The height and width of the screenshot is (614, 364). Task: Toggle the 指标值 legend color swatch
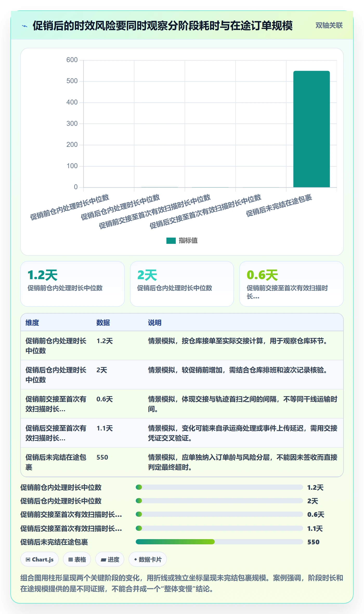[x=171, y=241]
